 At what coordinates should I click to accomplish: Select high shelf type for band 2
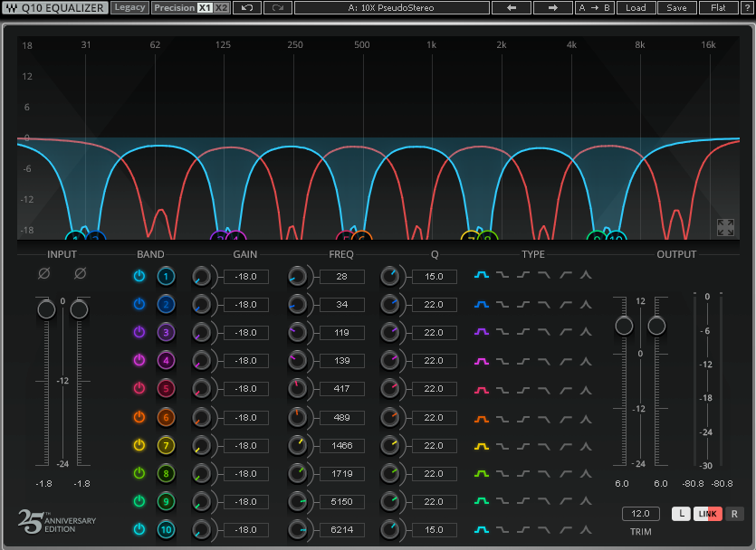click(523, 304)
